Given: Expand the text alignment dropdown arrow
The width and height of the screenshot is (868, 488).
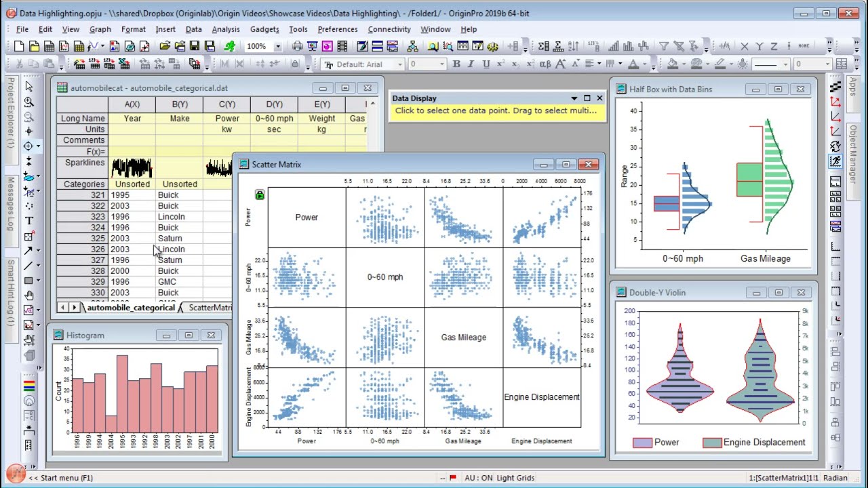Looking at the screenshot, I should click(x=598, y=64).
